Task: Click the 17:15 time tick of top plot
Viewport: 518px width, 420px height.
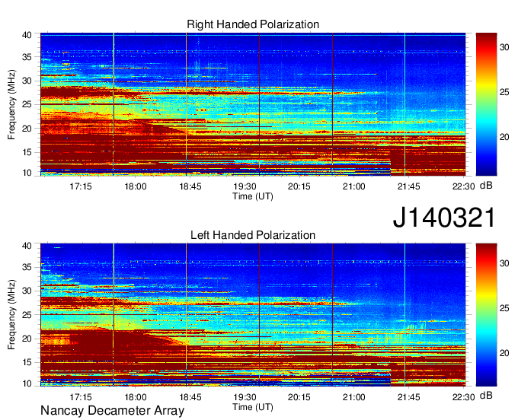Action: tap(80, 186)
